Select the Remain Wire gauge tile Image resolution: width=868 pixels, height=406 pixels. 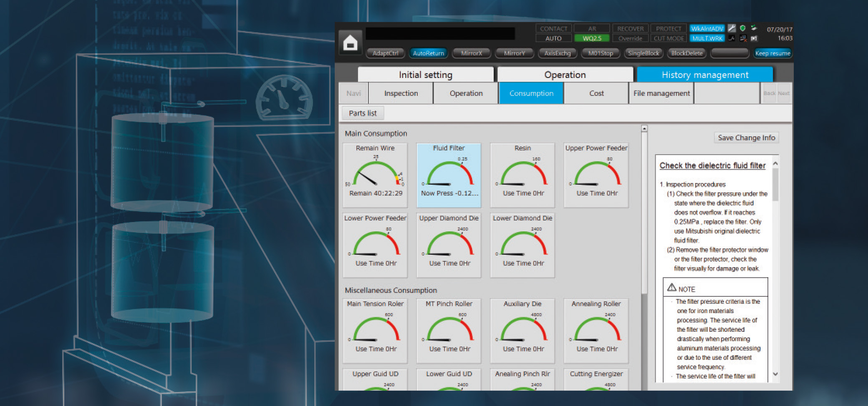pos(375,175)
